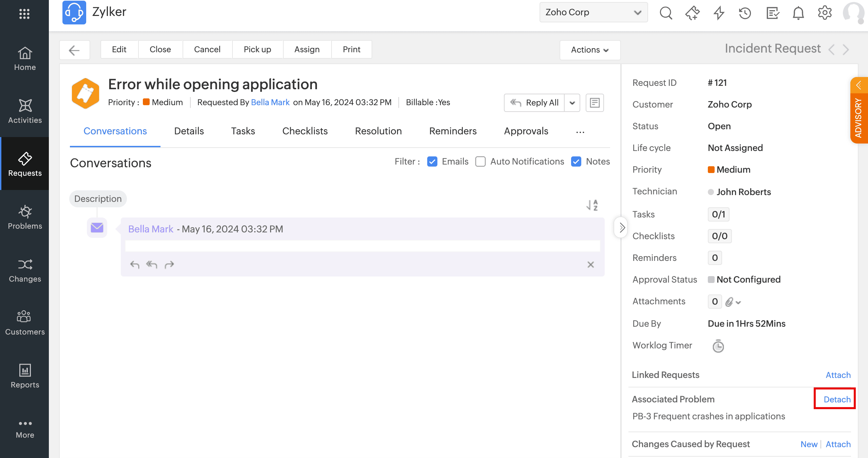This screenshot has height=458, width=868.
Task: Open recent history clock icon
Action: pos(745,13)
